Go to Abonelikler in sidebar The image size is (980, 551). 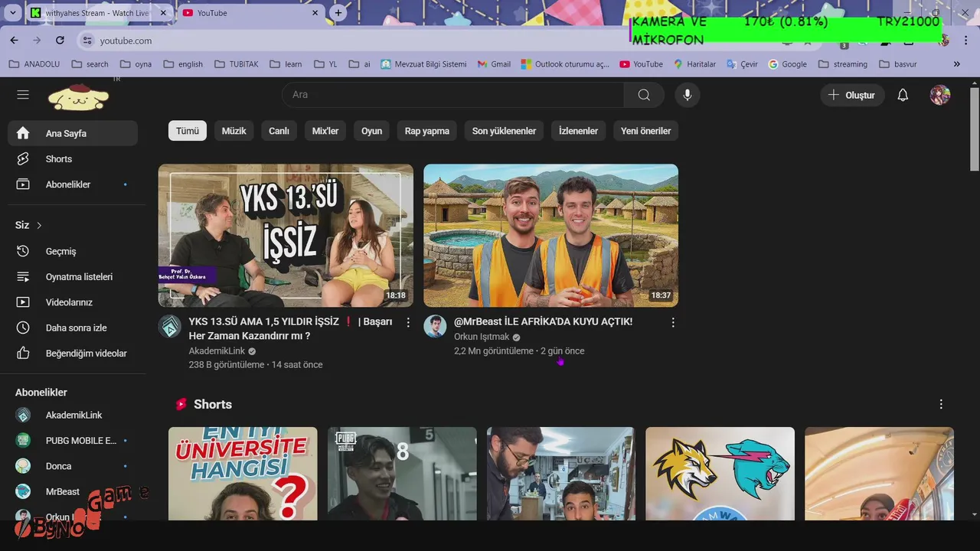click(x=73, y=184)
